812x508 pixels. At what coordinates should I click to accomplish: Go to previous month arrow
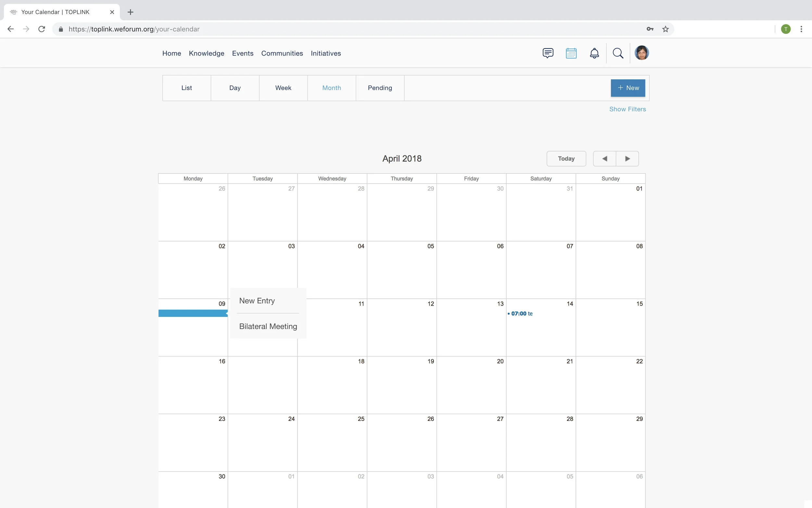(604, 159)
